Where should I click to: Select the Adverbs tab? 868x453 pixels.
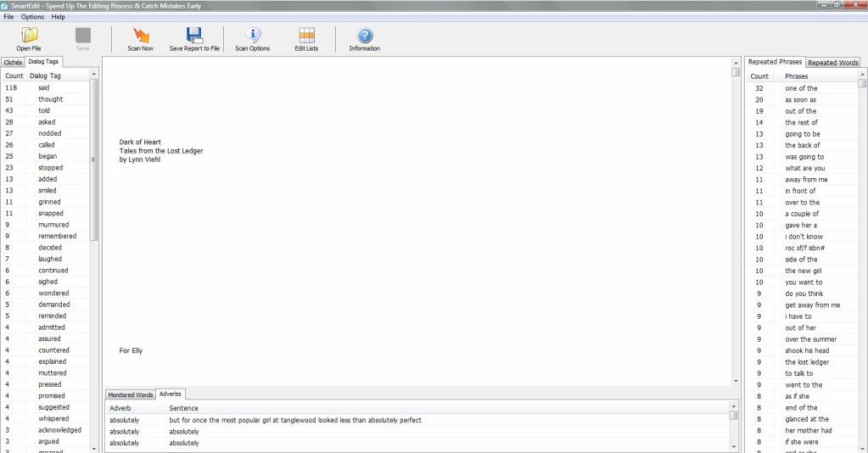pyautogui.click(x=171, y=394)
